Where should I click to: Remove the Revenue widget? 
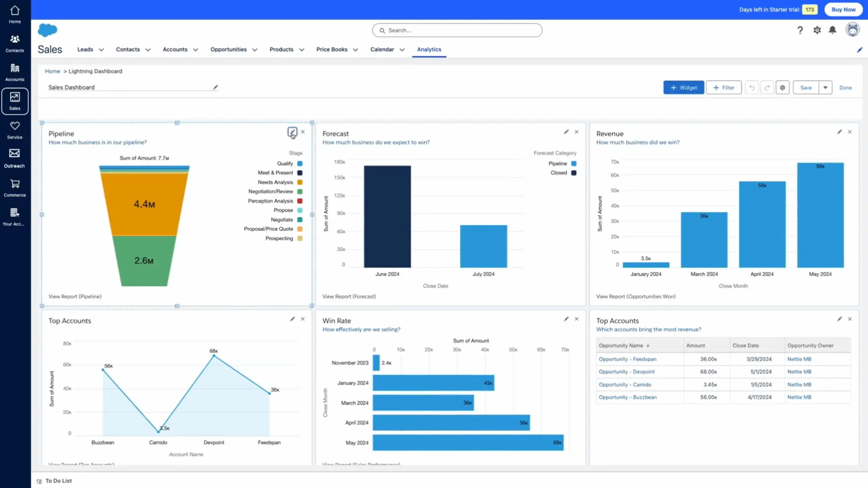point(849,132)
